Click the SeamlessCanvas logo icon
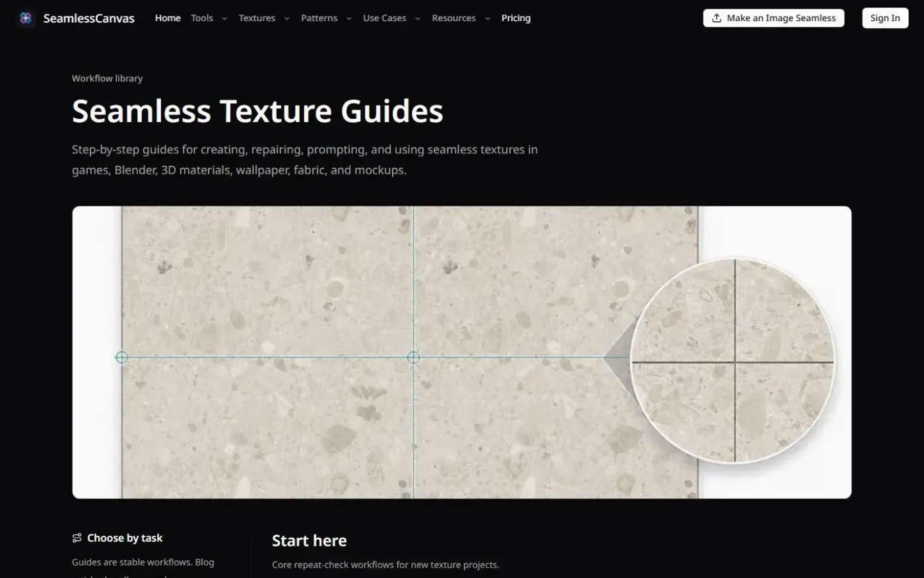Screen dimensions: 924x578 (26, 18)
